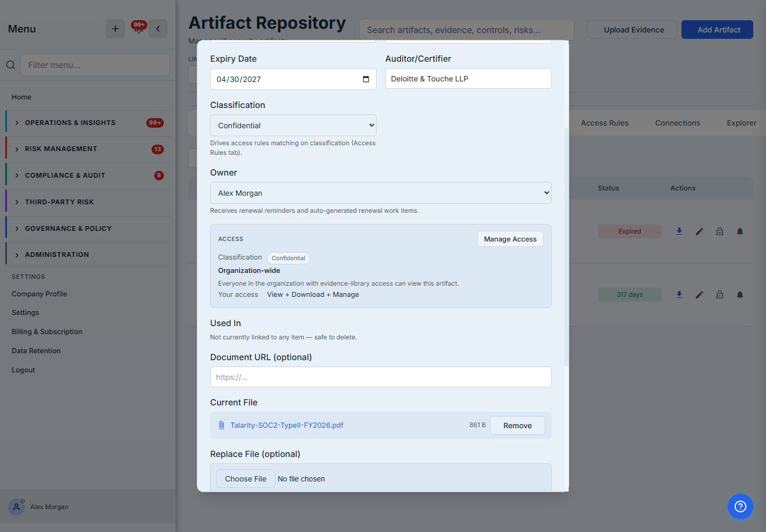Click the search magnifier icon in the menu
766x532 pixels.
click(x=11, y=65)
